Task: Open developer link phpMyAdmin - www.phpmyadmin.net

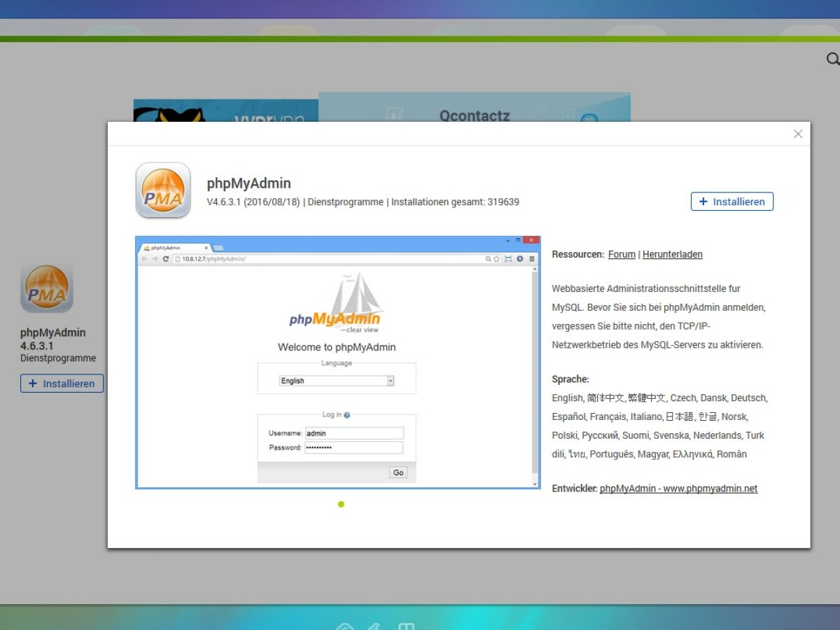Action: (678, 489)
